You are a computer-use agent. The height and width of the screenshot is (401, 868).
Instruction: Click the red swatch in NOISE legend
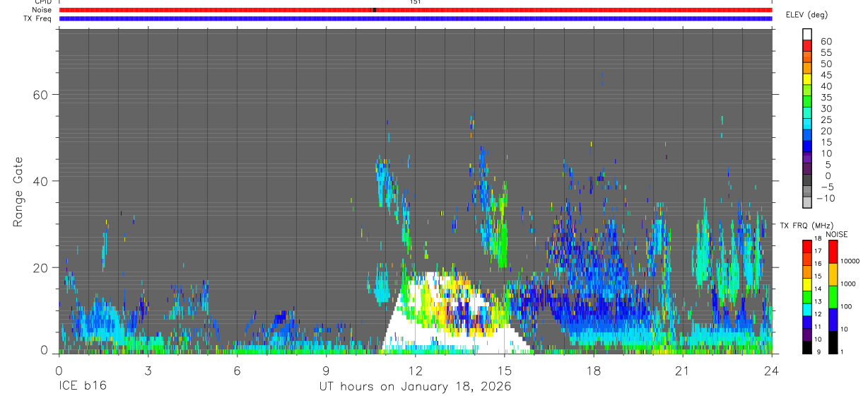point(833,251)
